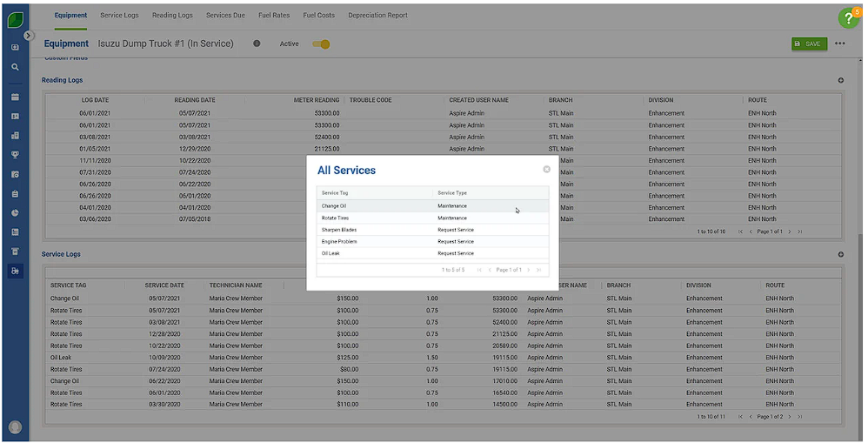Viewport: 868px width, 443px height.
Task: Click the green leaf logo
Action: tap(16, 20)
